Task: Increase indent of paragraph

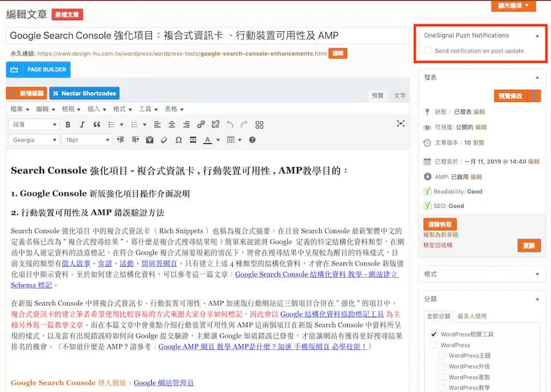Action: [135, 140]
